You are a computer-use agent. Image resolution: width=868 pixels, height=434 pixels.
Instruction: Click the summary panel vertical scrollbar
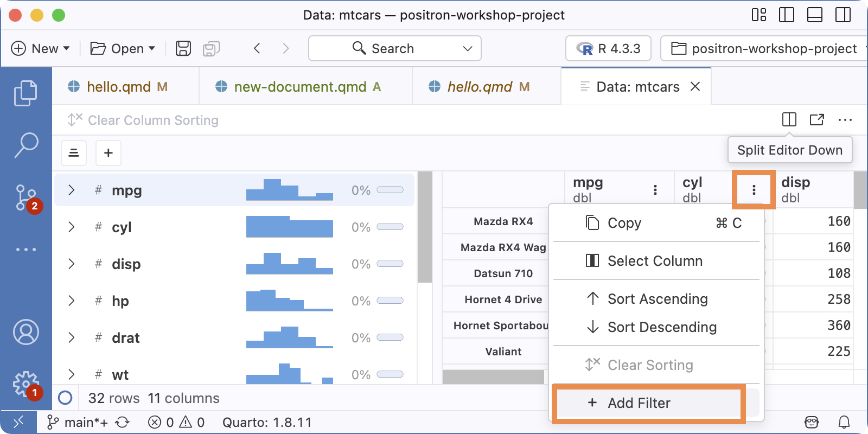[425, 227]
